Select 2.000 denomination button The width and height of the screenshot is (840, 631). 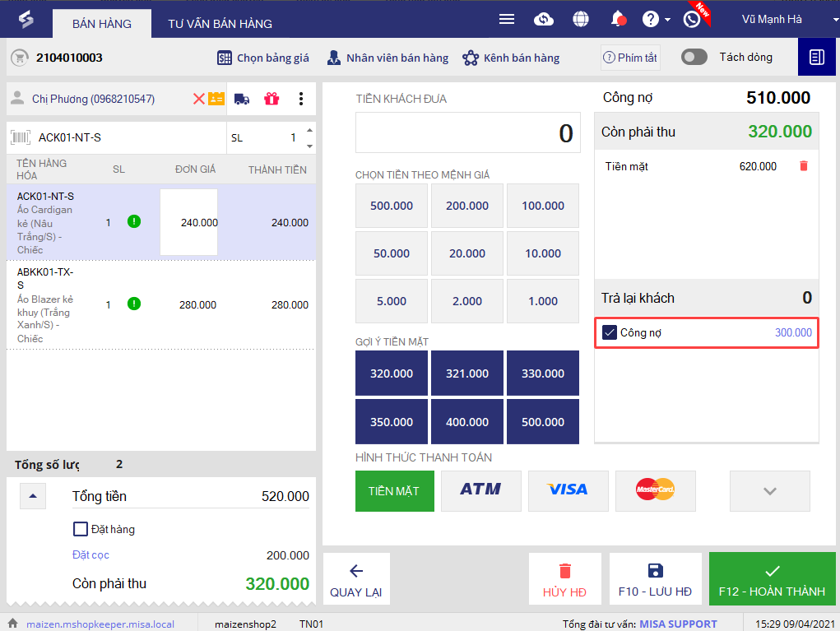point(467,301)
